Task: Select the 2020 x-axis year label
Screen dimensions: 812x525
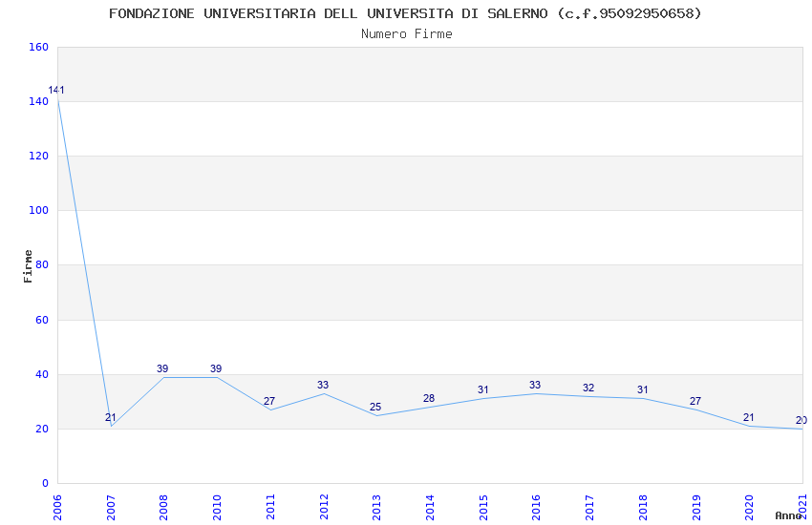Action: pos(750,506)
